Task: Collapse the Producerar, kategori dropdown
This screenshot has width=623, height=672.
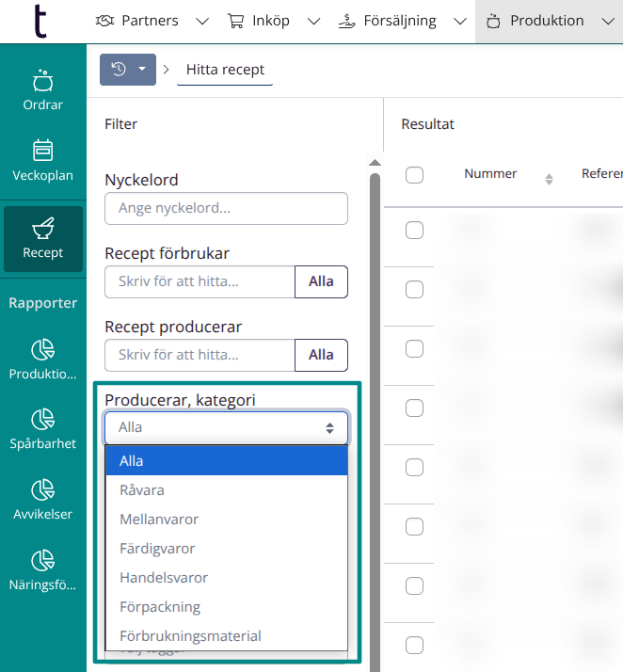Action: click(226, 427)
